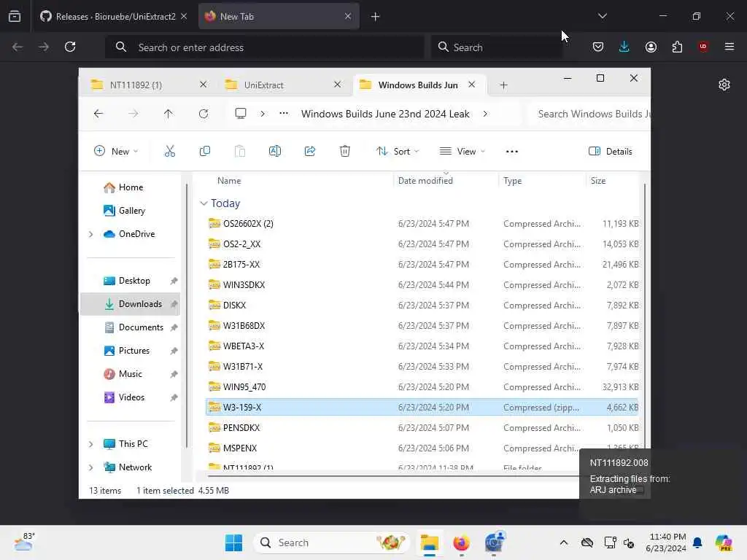Close the UniExtract Explorer tab
Viewport: 747px width, 560px height.
click(x=337, y=85)
